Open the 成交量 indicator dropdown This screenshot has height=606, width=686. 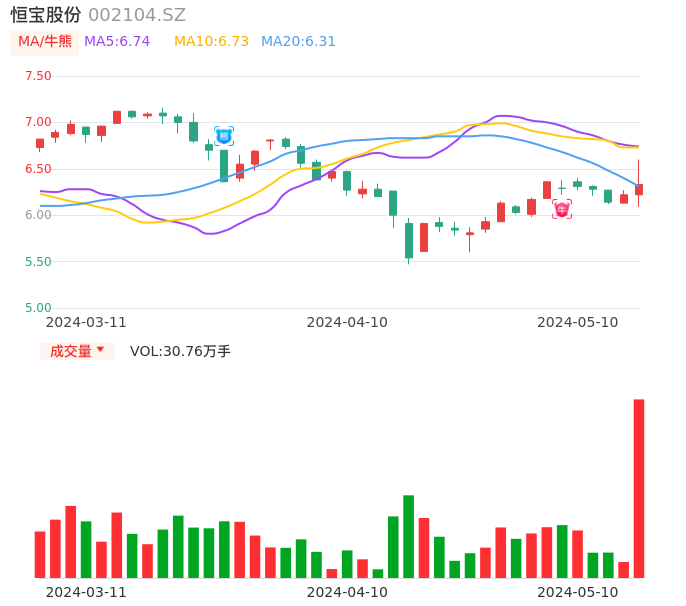coord(77,351)
